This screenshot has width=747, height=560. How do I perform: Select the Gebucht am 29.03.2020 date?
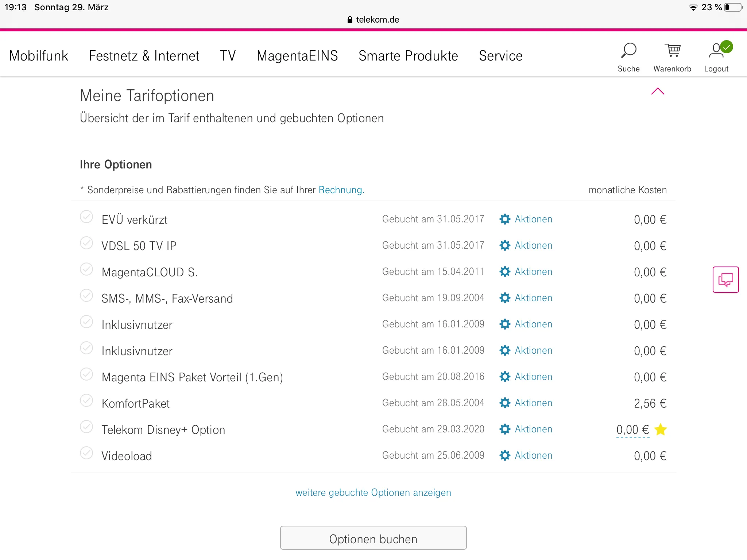[x=433, y=429]
